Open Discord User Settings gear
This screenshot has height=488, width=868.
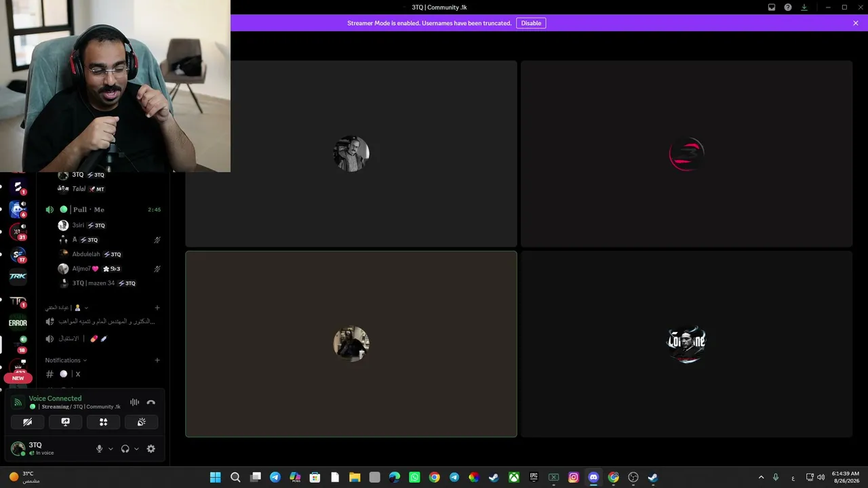(x=151, y=449)
